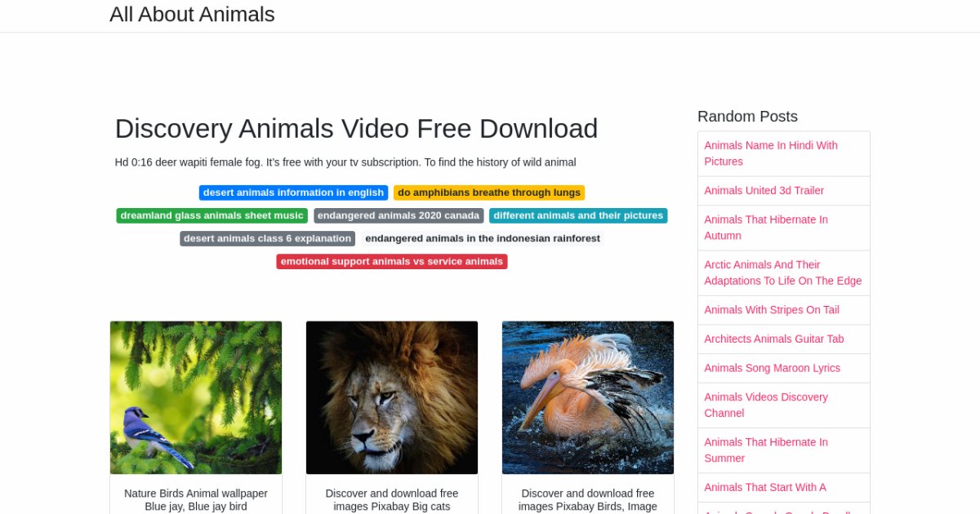Screen dimensions: 980x514
Task: Select the different animals and their pictures tag
Action: 578,215
